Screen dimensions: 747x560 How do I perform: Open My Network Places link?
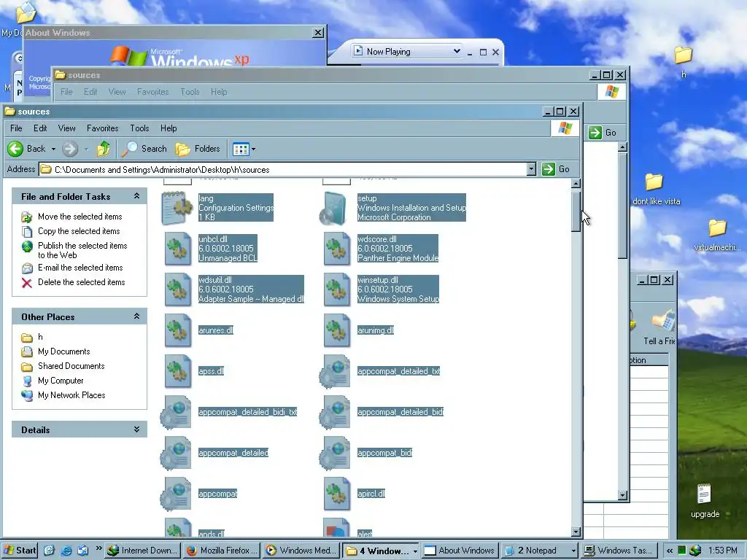71,395
